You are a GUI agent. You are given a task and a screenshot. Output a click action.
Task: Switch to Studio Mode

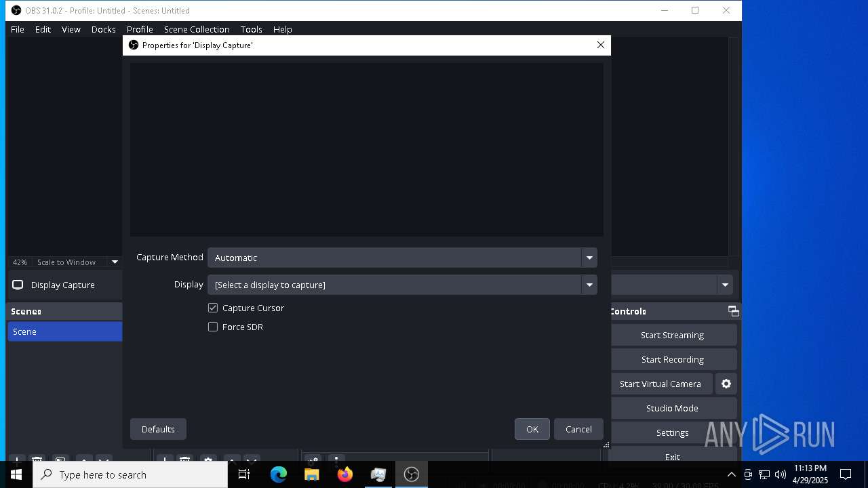(673, 408)
